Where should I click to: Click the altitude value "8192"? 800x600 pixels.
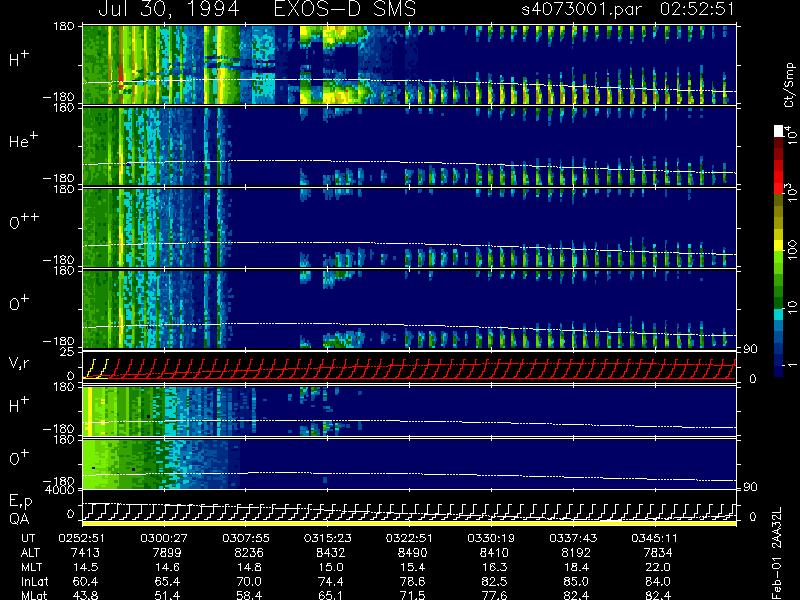point(576,553)
